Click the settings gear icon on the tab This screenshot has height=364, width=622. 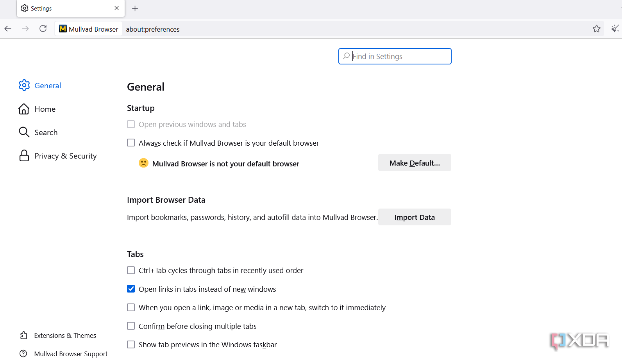25,8
